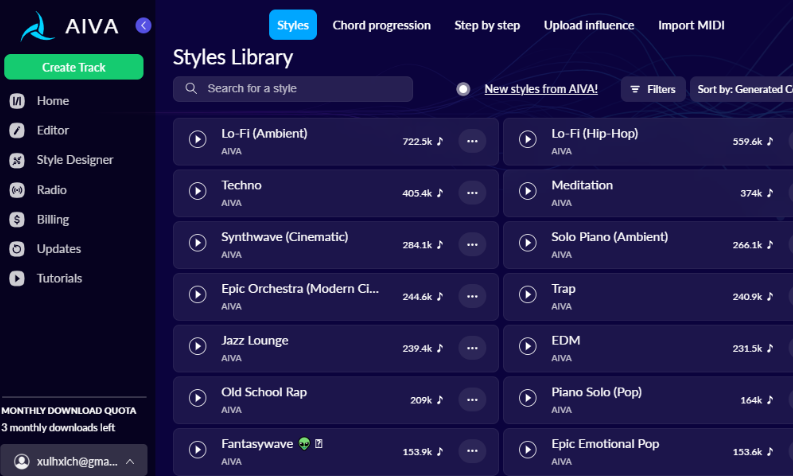This screenshot has height=476, width=793.
Task: Play the Fantasywave style preview
Action: pos(197,450)
